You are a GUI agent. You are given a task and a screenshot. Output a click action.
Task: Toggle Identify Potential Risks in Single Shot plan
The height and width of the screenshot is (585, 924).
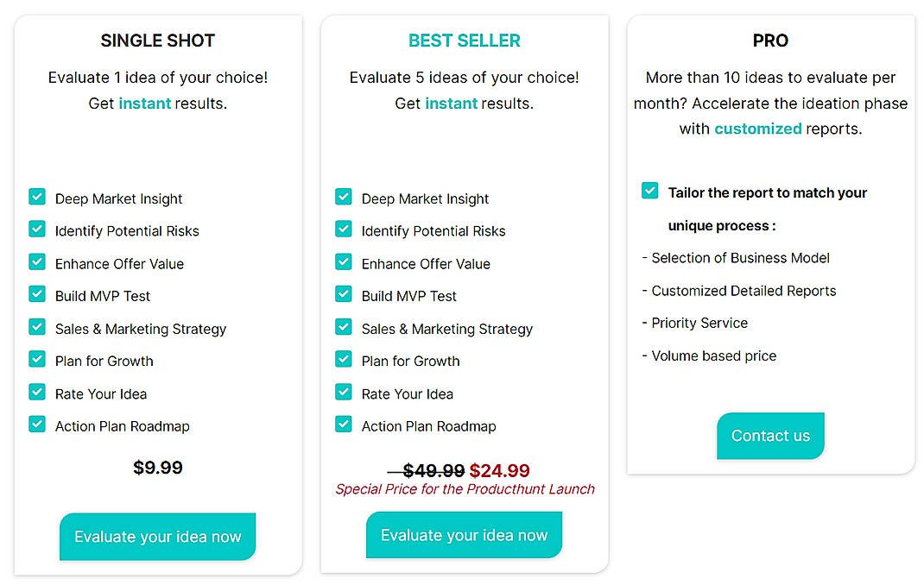(x=36, y=230)
